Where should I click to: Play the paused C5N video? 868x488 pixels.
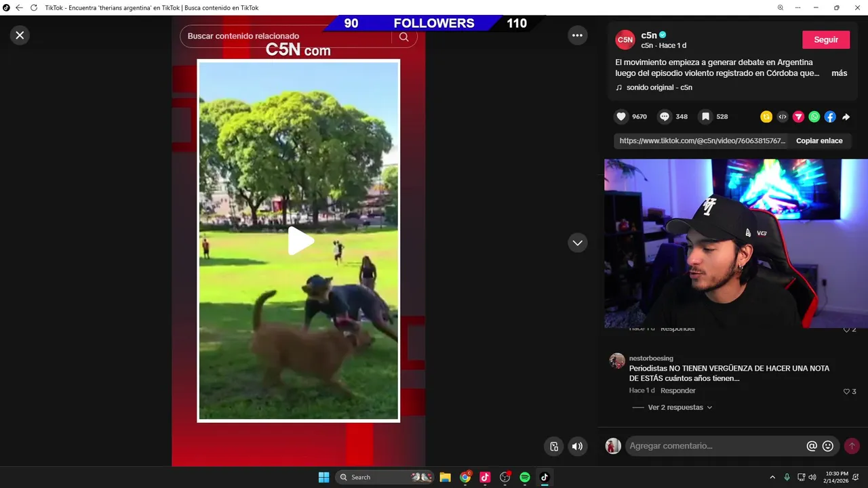coord(300,241)
